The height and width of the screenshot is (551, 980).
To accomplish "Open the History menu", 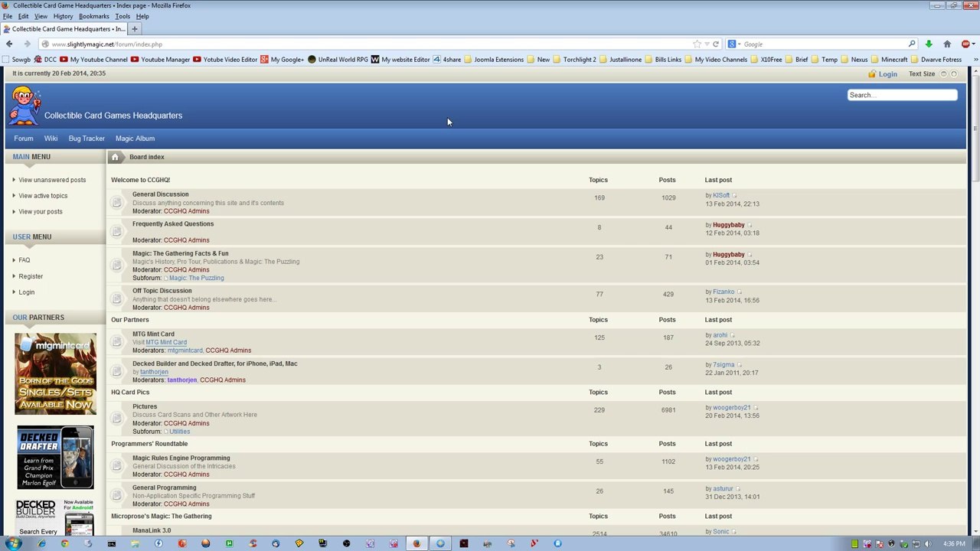I will [x=63, y=16].
